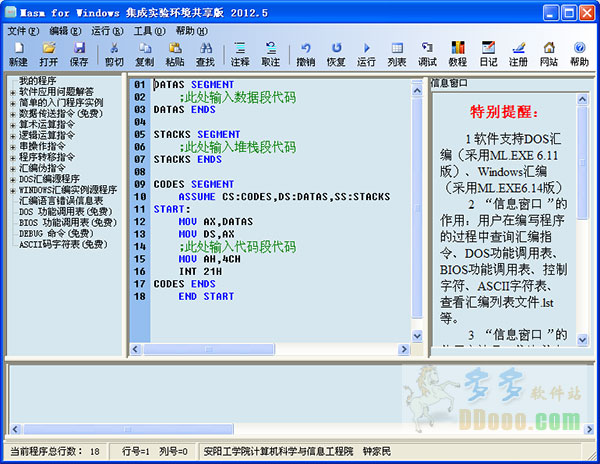Expand the 逻辑运算指令 tree node
Viewport: 600px width, 464px height.
point(13,136)
